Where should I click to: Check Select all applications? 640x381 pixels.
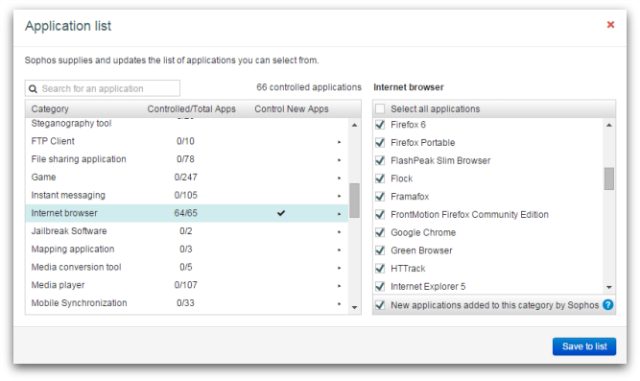click(x=380, y=109)
